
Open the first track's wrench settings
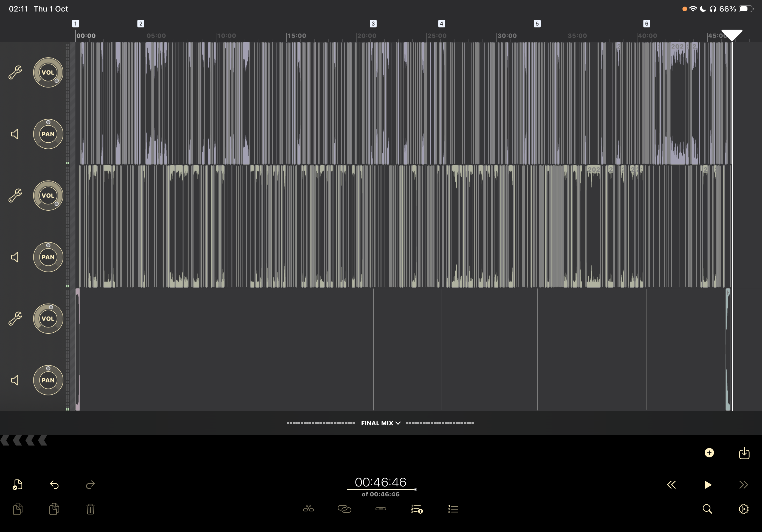tap(15, 72)
